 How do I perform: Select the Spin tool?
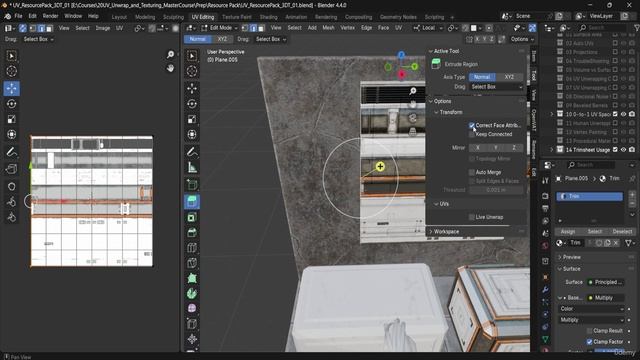pos(192,293)
